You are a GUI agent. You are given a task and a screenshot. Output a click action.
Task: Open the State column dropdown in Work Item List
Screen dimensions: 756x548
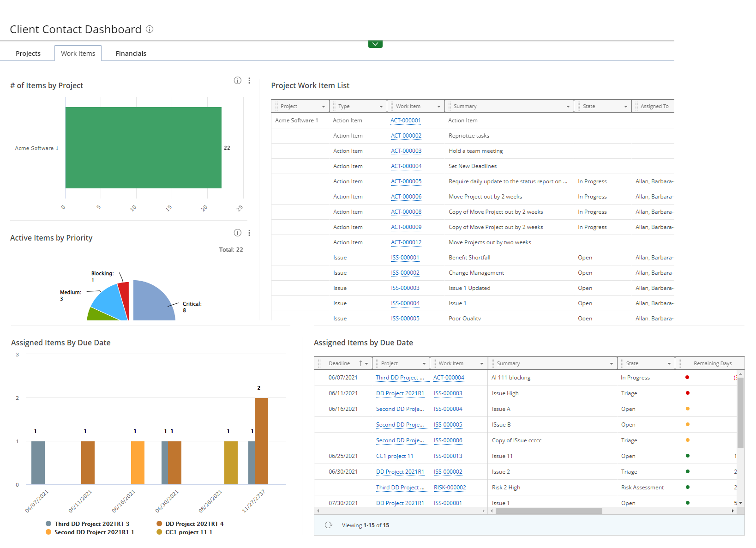point(625,107)
